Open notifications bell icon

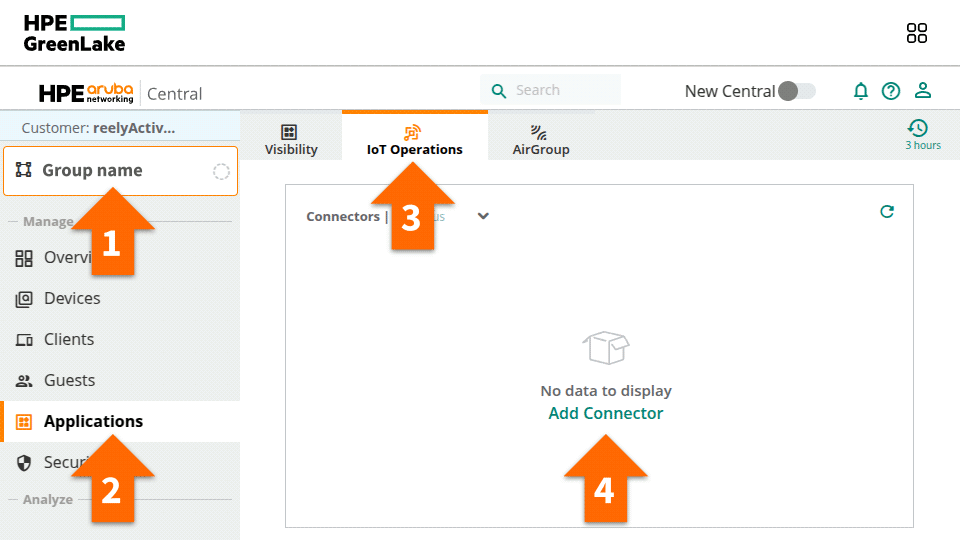point(861,91)
